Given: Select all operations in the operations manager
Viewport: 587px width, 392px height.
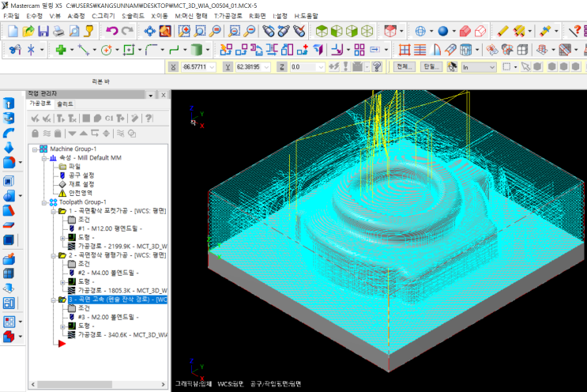Looking at the screenshot, I should click(35, 118).
